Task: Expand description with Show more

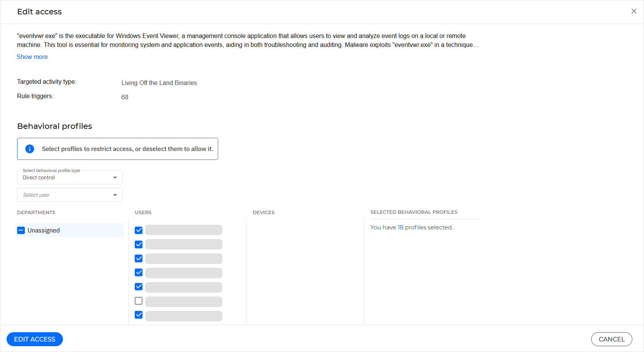Action: click(32, 57)
